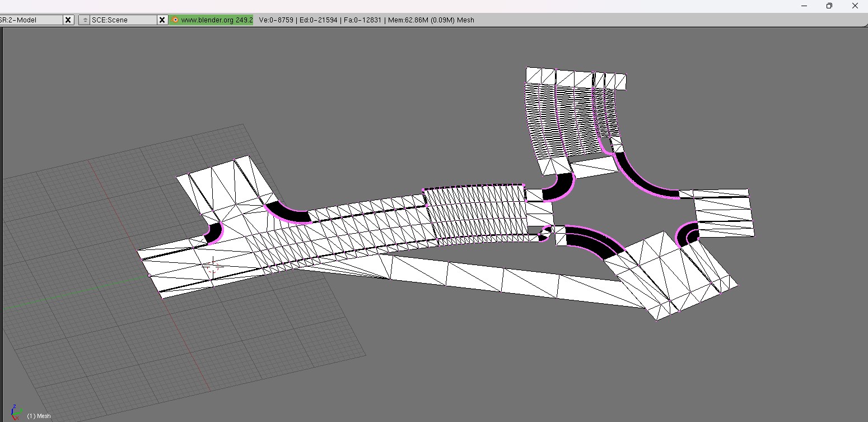Minimize the Blender window
The width and height of the screenshot is (868, 422).
point(804,6)
